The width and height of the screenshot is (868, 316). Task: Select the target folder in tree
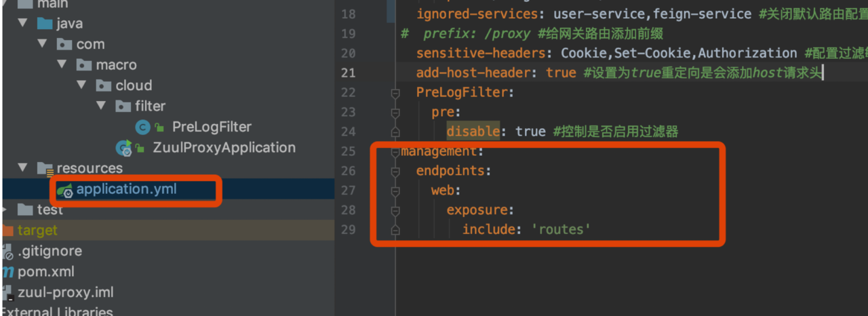coord(37,231)
